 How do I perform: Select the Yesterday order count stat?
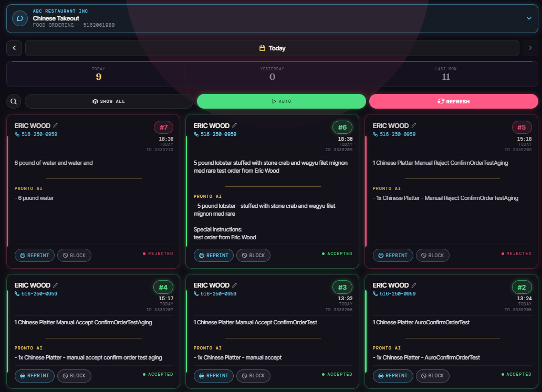point(272,74)
